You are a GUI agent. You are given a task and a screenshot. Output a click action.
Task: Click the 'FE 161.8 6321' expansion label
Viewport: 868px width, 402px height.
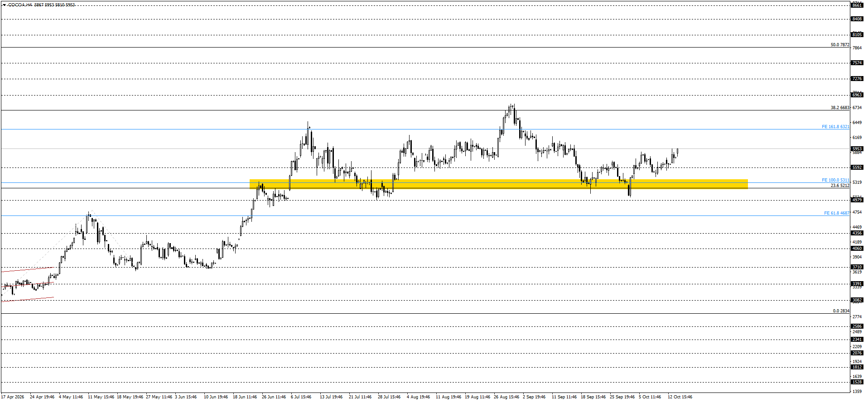coord(835,127)
